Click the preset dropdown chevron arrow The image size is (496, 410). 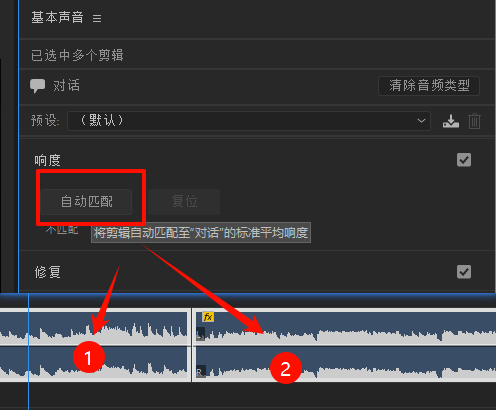(421, 121)
